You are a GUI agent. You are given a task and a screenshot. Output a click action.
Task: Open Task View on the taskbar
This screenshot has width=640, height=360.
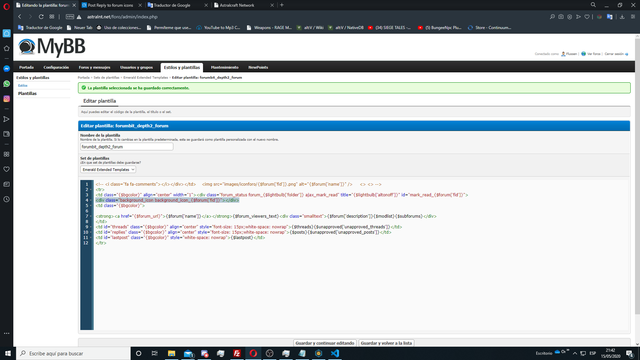[x=155, y=353]
